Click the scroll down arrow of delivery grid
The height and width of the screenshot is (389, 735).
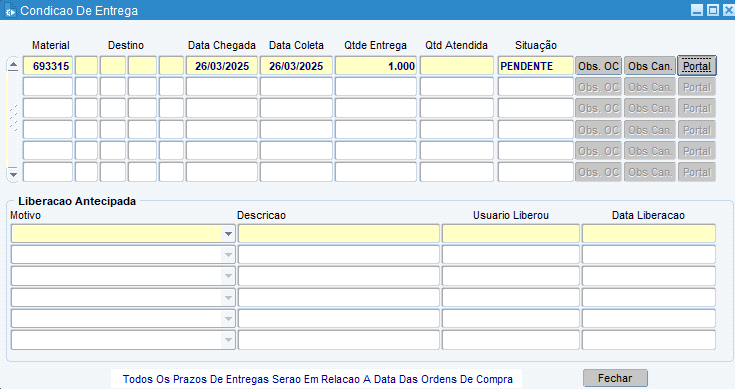13,174
